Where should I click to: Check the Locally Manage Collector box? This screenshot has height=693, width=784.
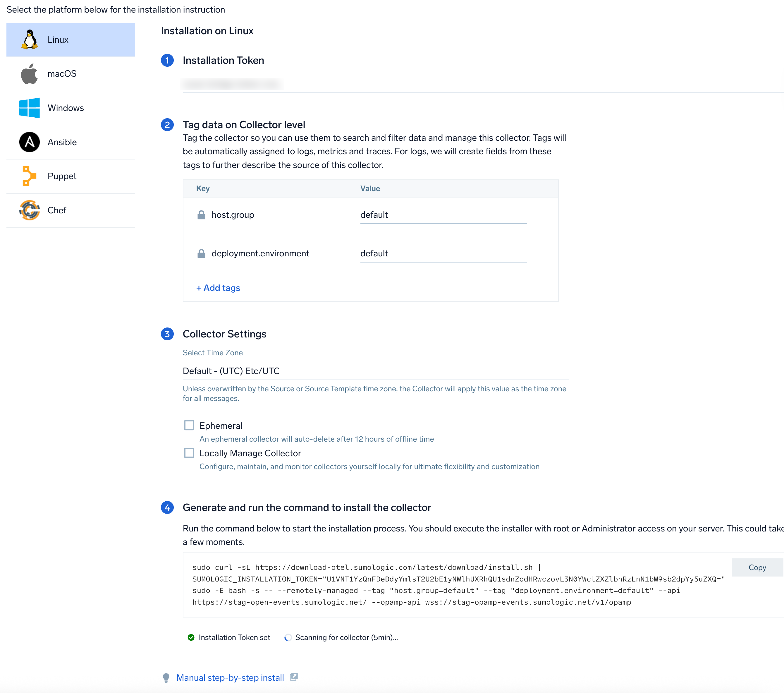(189, 453)
